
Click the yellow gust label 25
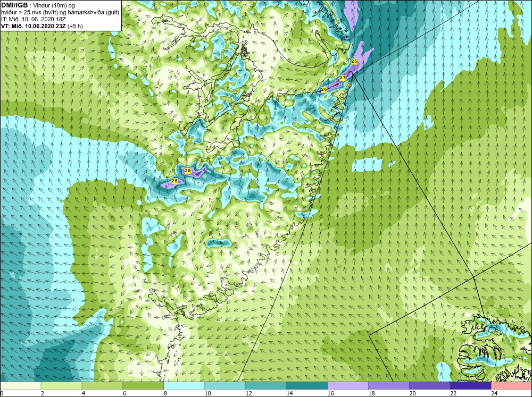click(x=354, y=61)
